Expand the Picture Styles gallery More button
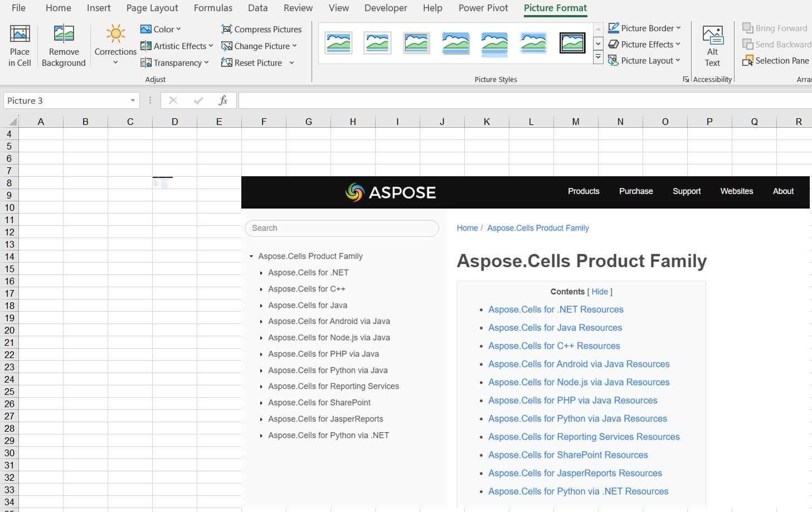812x512 pixels. [x=598, y=57]
